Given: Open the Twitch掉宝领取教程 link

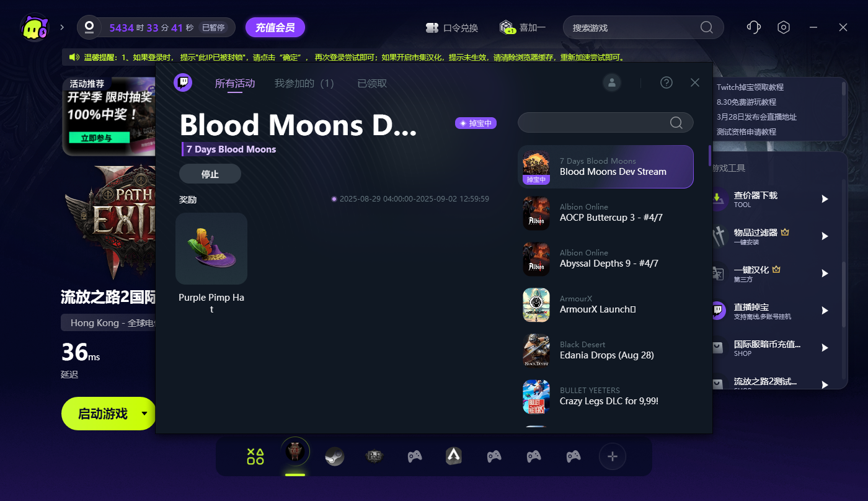Looking at the screenshot, I should pyautogui.click(x=750, y=87).
